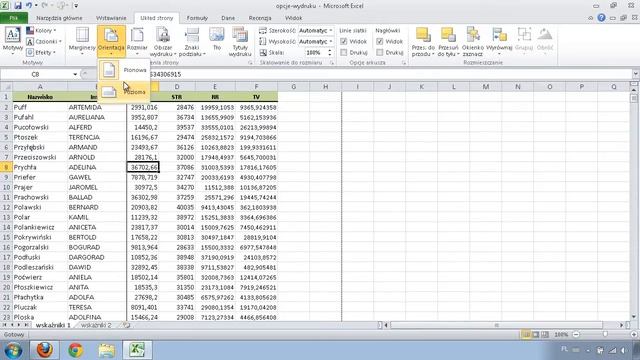Adjust the Skala scale spinner
640x360 pixels.
coord(330,53)
